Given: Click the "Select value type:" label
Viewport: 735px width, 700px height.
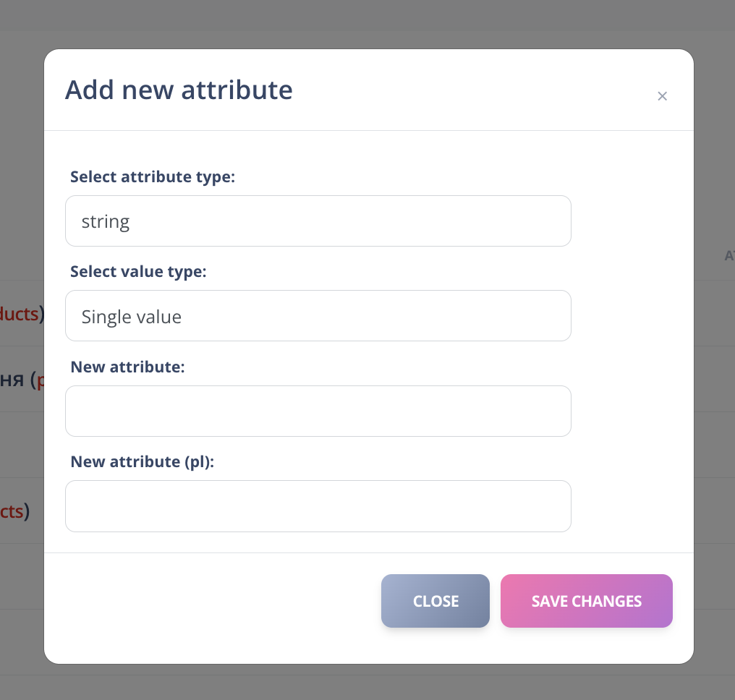Looking at the screenshot, I should coord(138,272).
